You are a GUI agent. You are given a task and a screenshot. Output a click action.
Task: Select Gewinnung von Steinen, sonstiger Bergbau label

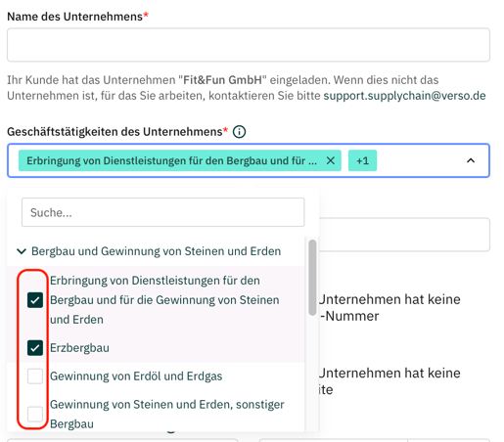[x=167, y=414]
